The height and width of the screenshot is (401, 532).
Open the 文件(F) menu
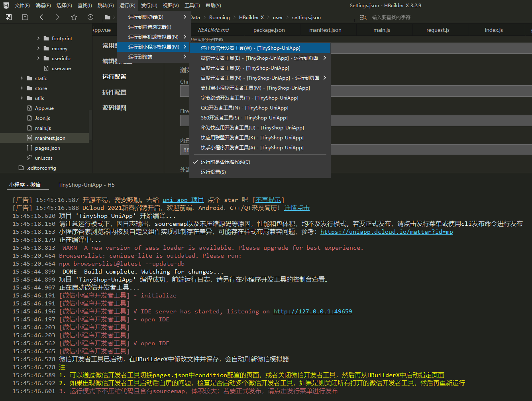22,6
